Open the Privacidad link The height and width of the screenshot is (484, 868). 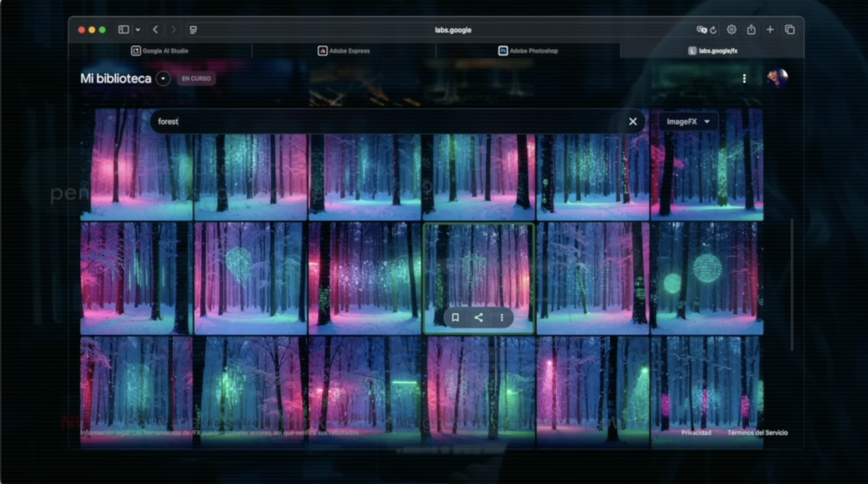pos(696,432)
